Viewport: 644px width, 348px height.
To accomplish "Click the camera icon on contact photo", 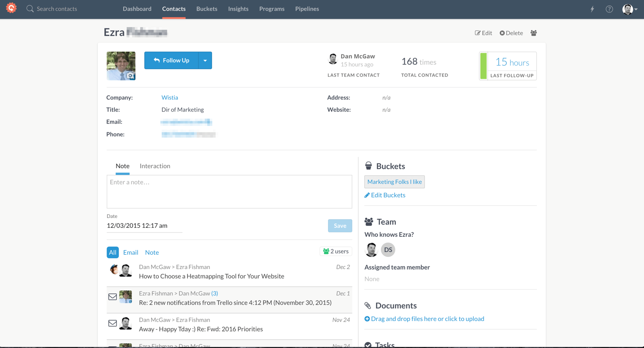I will tap(130, 76).
